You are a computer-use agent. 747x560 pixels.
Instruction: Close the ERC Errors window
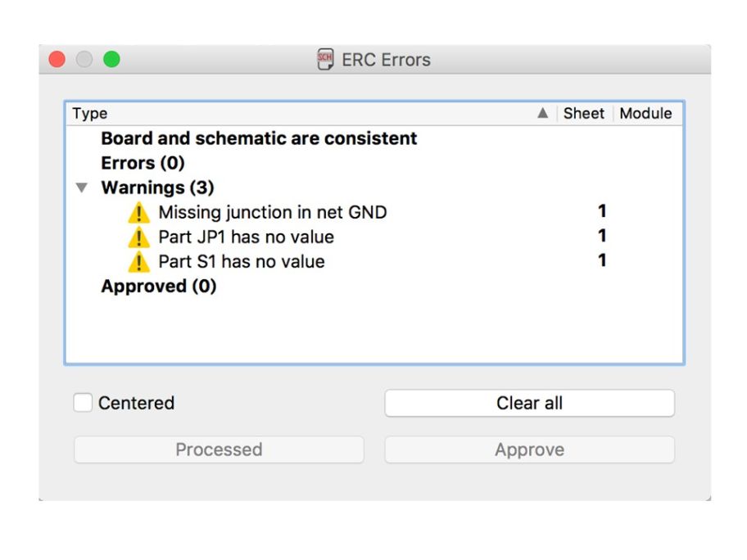tap(57, 60)
